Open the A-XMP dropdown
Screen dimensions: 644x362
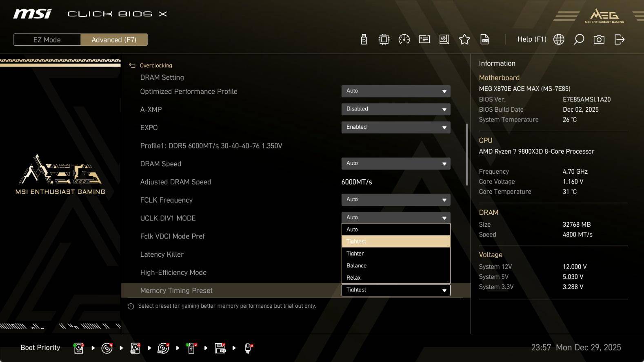click(395, 109)
